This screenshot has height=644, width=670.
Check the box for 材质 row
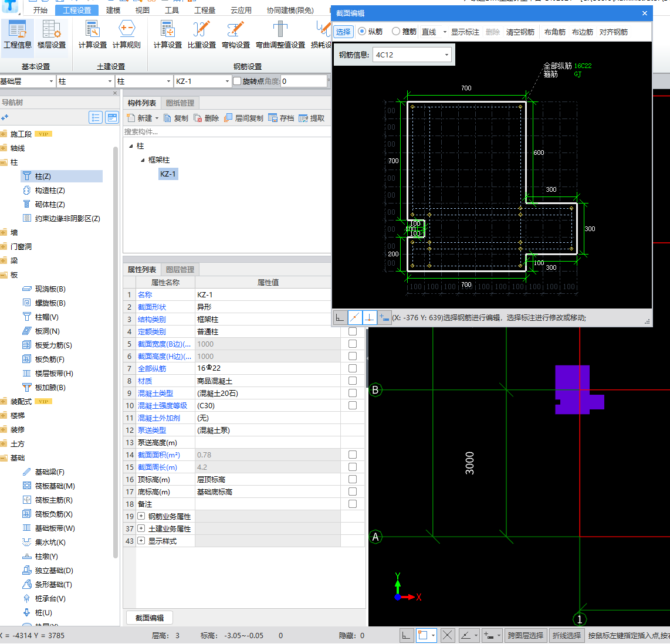[353, 381]
